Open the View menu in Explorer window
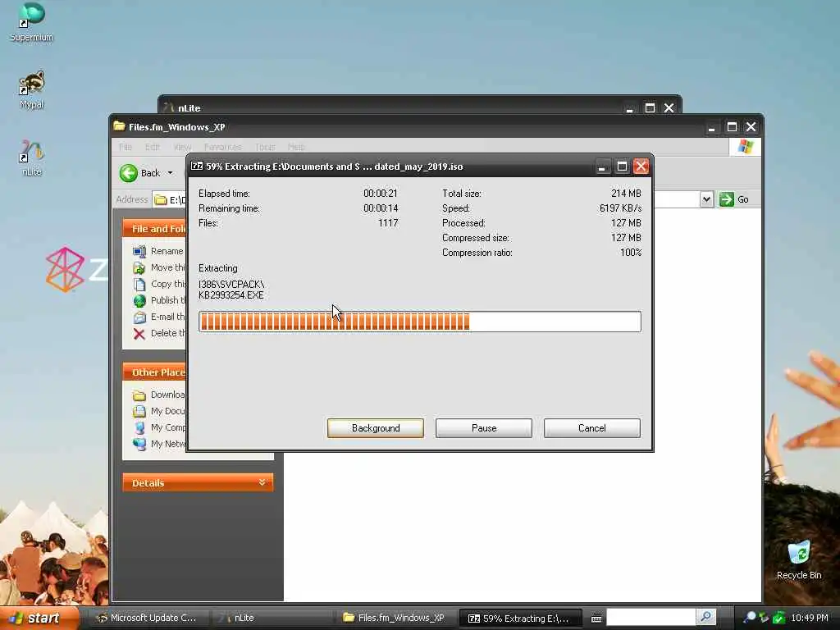Image resolution: width=840 pixels, height=630 pixels. click(182, 147)
